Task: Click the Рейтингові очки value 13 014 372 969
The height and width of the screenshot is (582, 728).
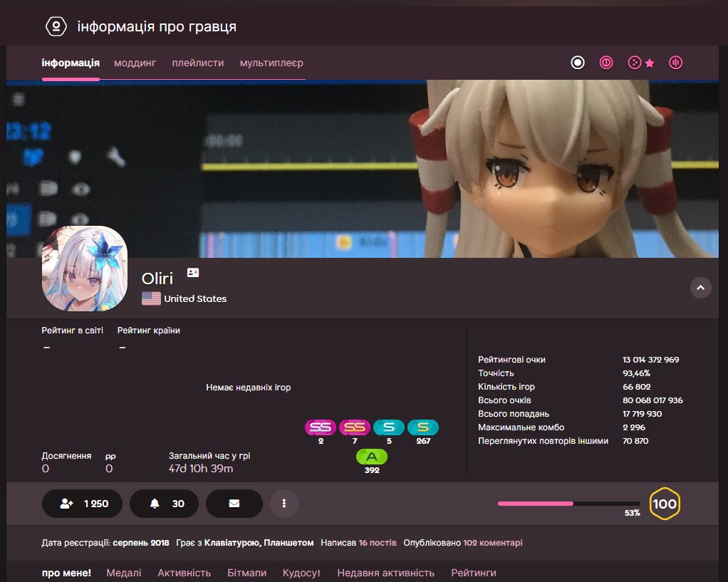Action: click(x=650, y=360)
